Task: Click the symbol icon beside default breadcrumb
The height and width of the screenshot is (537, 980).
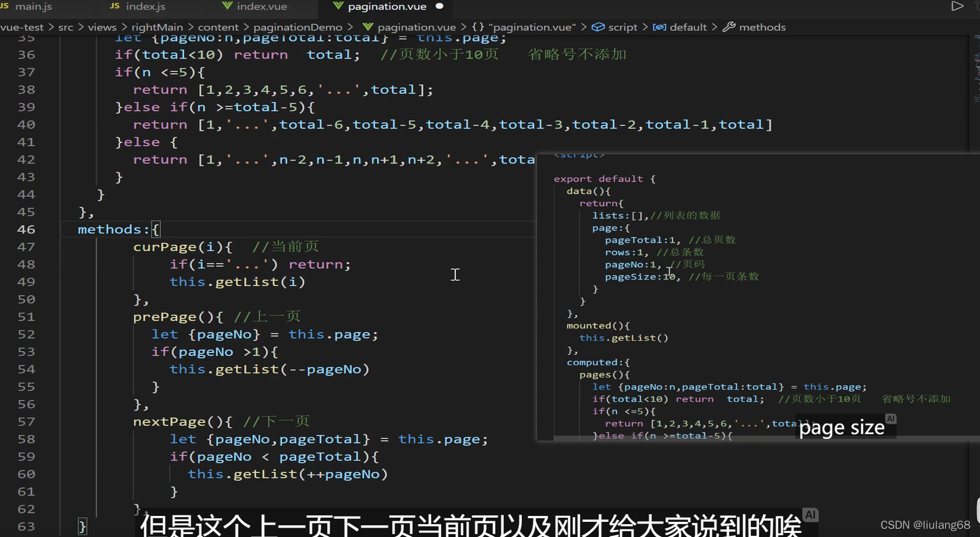Action: click(x=659, y=27)
